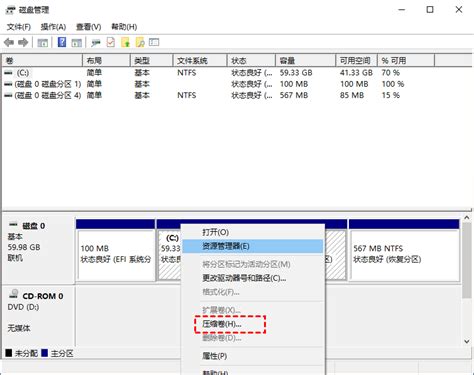
Task: Sort by the 布局 column header
Action: [106, 61]
